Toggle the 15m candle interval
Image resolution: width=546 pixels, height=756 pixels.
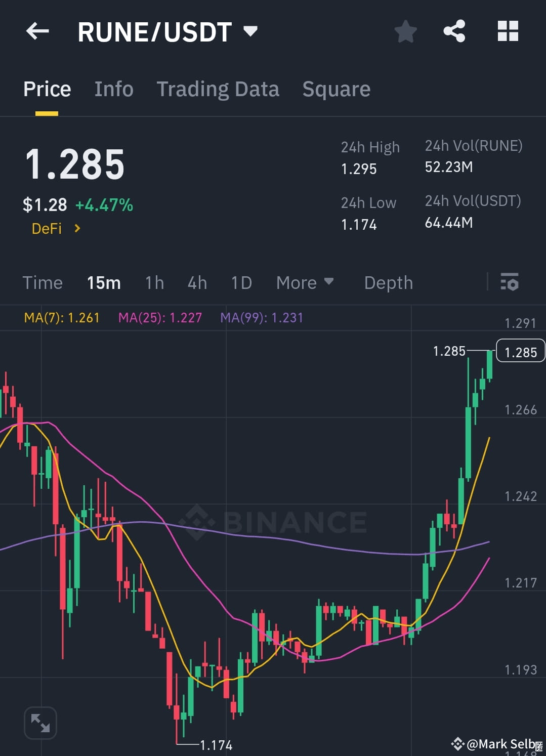click(103, 282)
